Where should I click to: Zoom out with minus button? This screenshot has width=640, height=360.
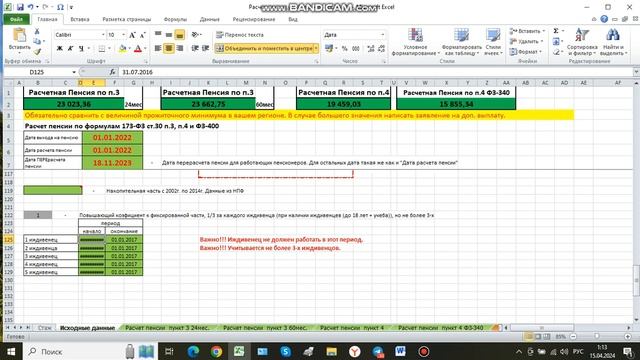tap(573, 336)
